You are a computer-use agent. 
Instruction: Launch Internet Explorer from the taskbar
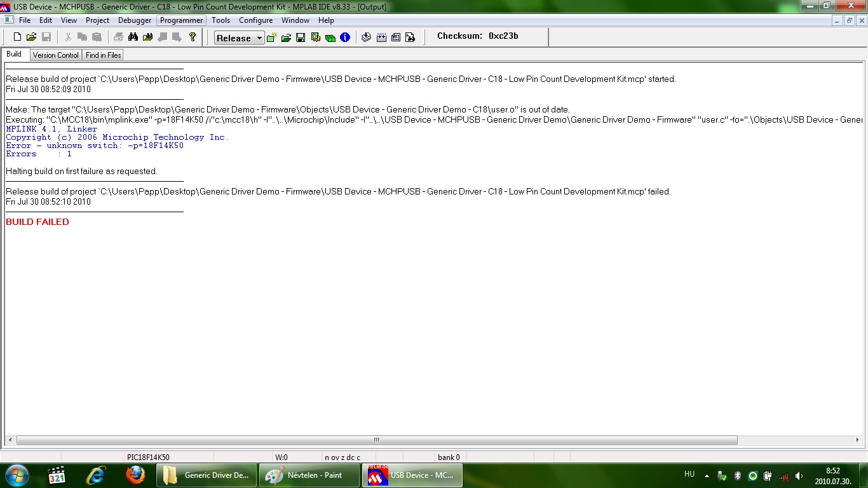[x=97, y=475]
